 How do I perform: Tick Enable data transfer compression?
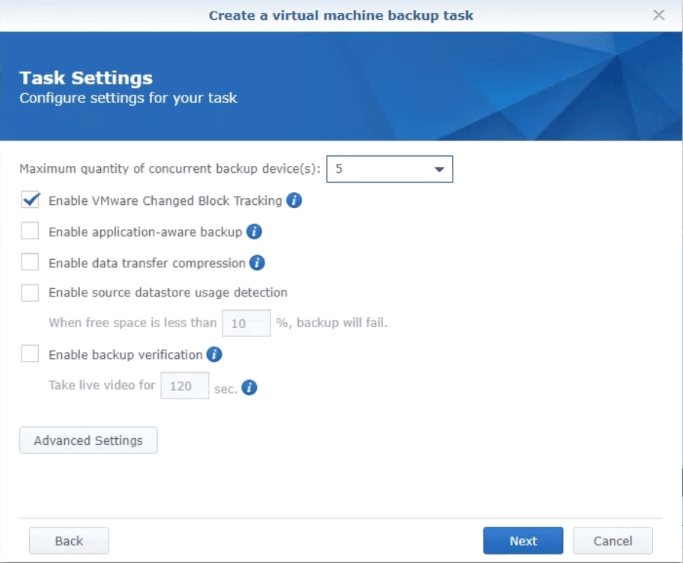point(30,262)
